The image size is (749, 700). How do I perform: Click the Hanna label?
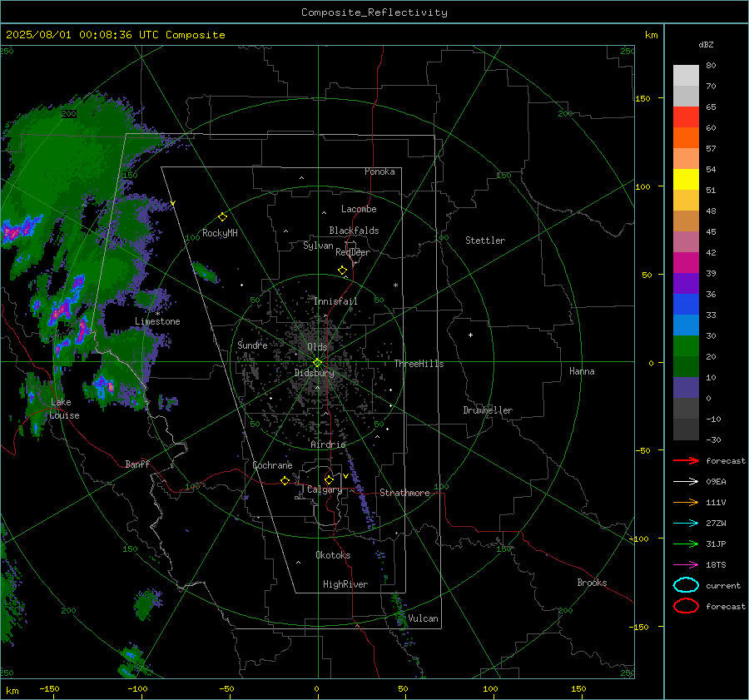tap(582, 371)
